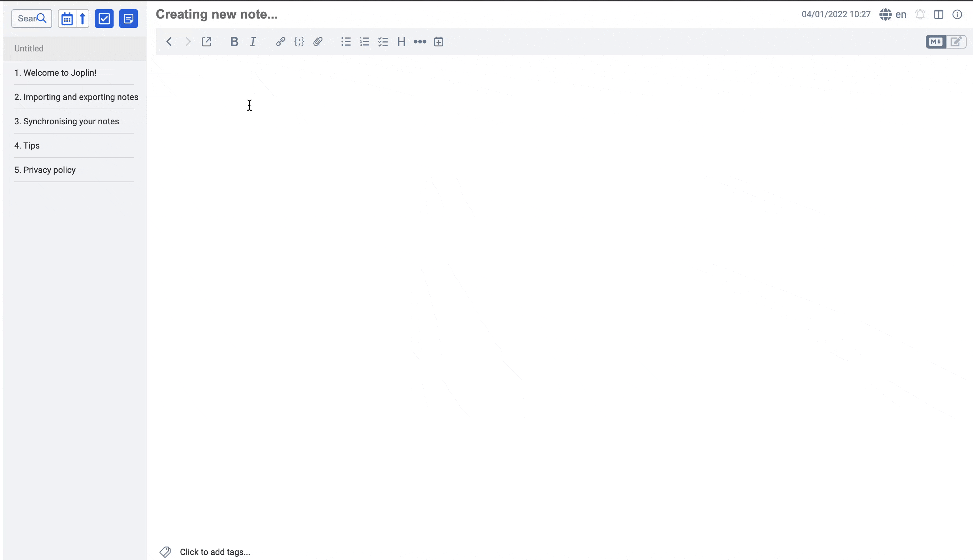Switch to Markdown editor mode
This screenshot has width=973, height=560.
[x=935, y=41]
